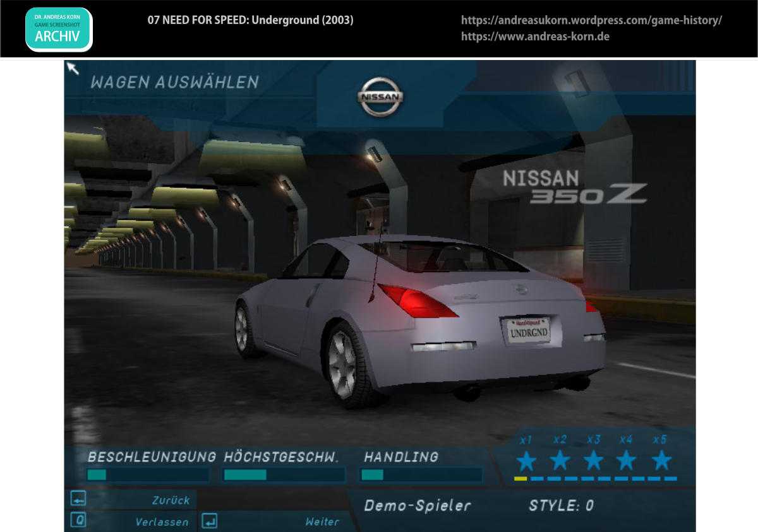Click the Handling stat bar

[x=421, y=475]
